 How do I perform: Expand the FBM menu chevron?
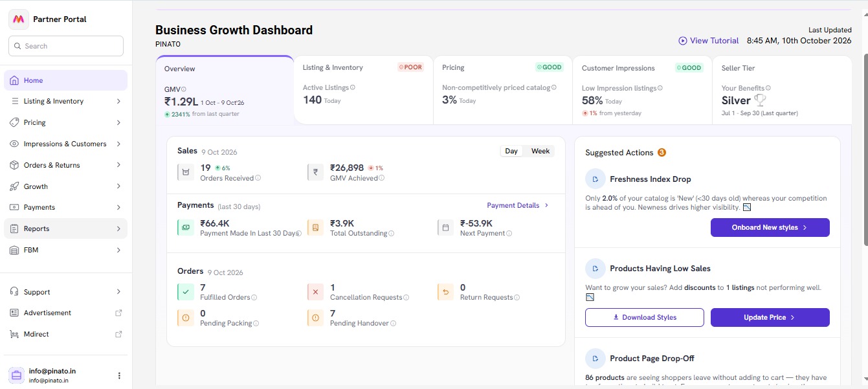pos(118,250)
